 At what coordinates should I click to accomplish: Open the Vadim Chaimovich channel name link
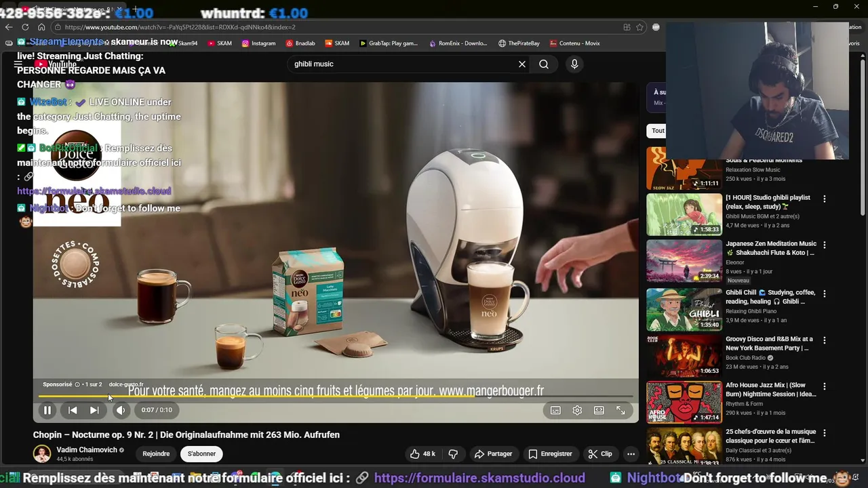click(87, 450)
